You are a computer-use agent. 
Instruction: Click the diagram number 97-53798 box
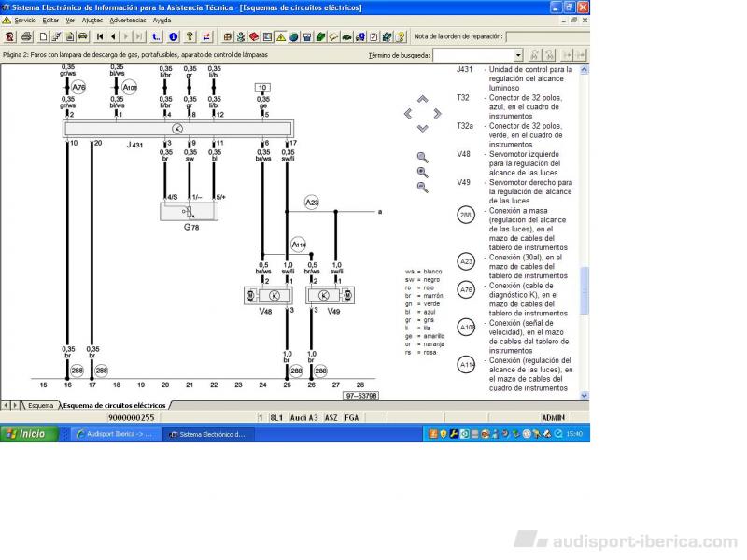(361, 395)
